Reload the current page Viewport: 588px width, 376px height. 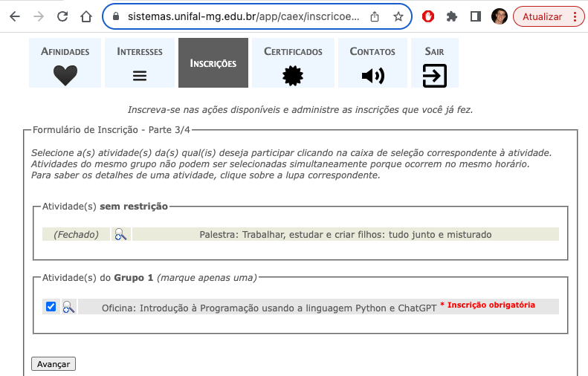(62, 16)
